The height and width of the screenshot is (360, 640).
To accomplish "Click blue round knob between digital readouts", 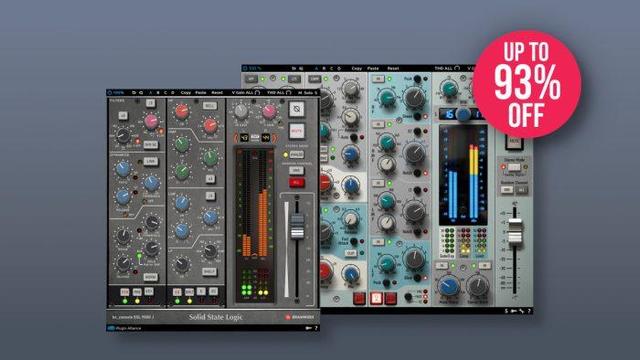I will coord(462,114).
